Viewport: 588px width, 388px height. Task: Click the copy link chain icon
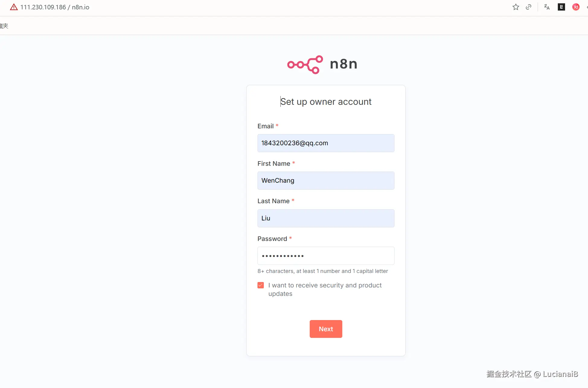[x=529, y=7]
